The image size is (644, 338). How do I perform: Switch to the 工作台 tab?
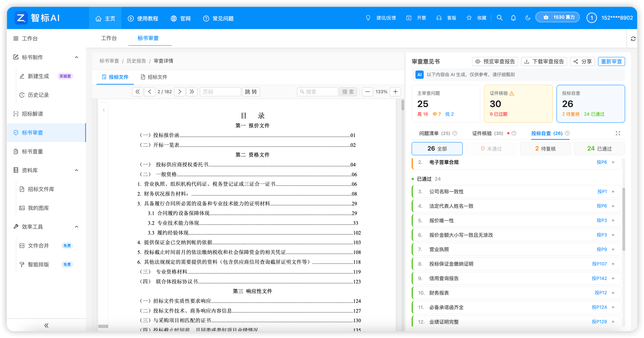(109, 38)
